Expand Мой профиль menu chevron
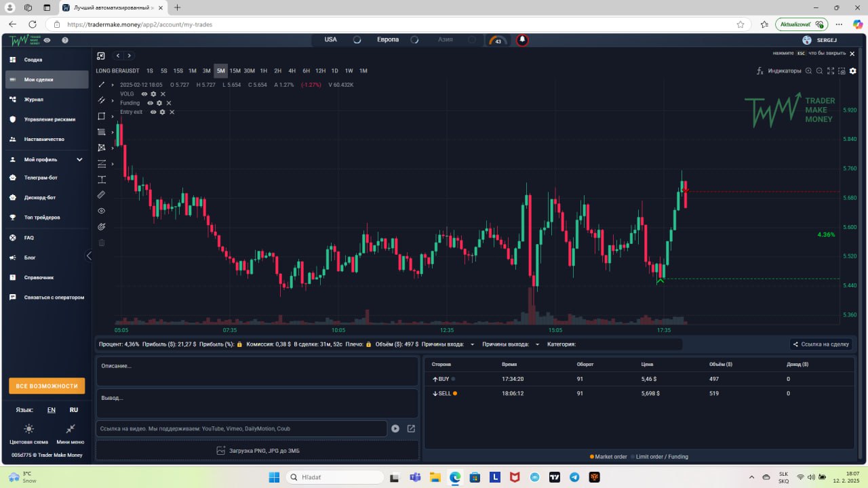 coord(79,160)
